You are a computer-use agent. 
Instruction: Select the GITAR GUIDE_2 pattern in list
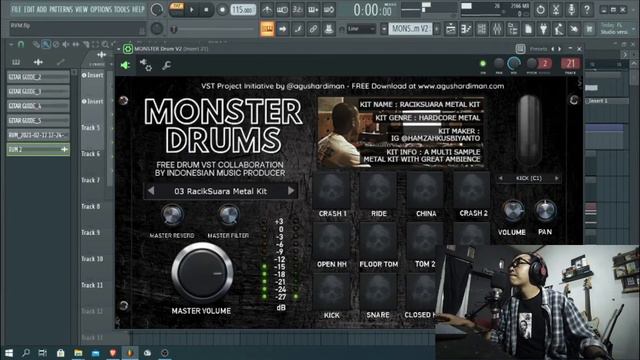click(38, 77)
